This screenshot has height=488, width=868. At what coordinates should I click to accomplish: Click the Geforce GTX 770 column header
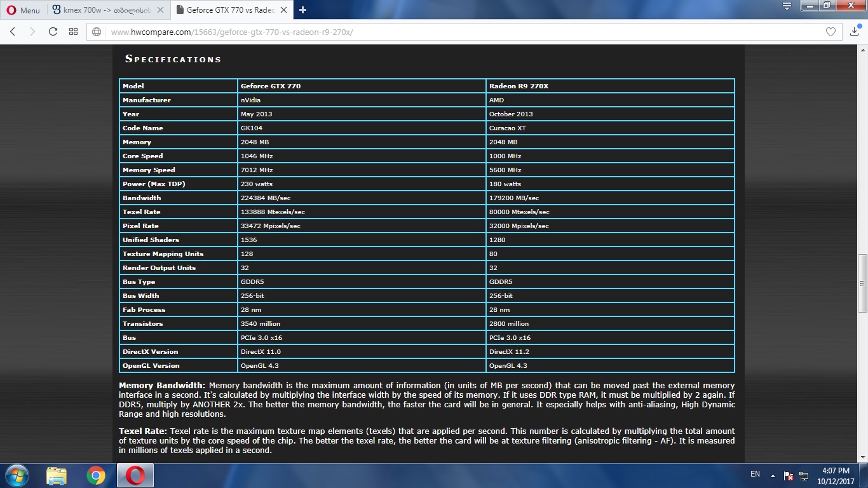click(x=271, y=86)
